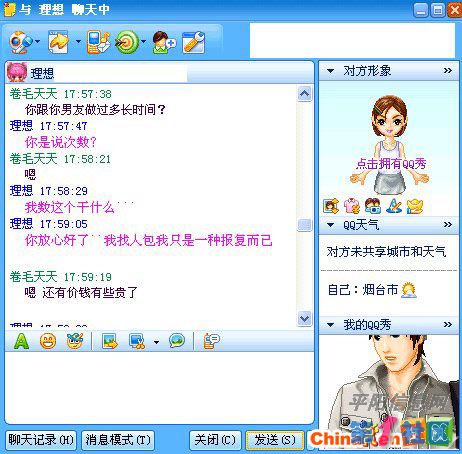Click chat scrollbar down arrow
Image resolution: width=462 pixels, height=454 pixels.
coord(305,319)
